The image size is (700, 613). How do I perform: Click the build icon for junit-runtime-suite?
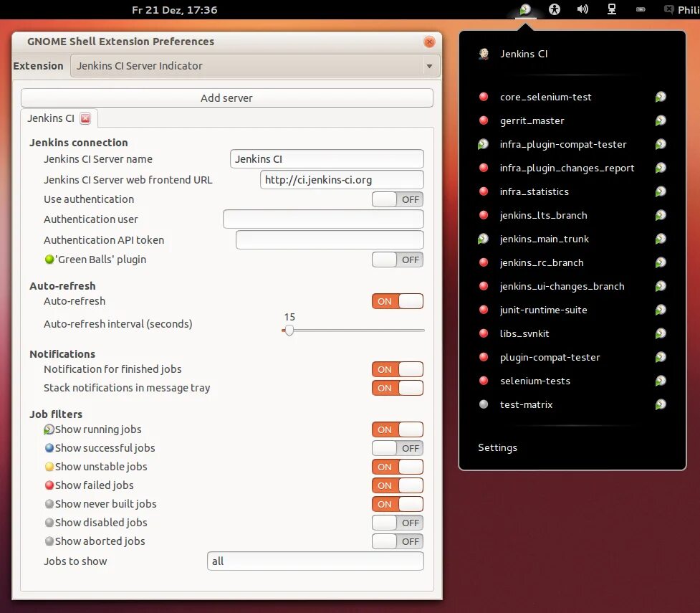[x=661, y=310]
